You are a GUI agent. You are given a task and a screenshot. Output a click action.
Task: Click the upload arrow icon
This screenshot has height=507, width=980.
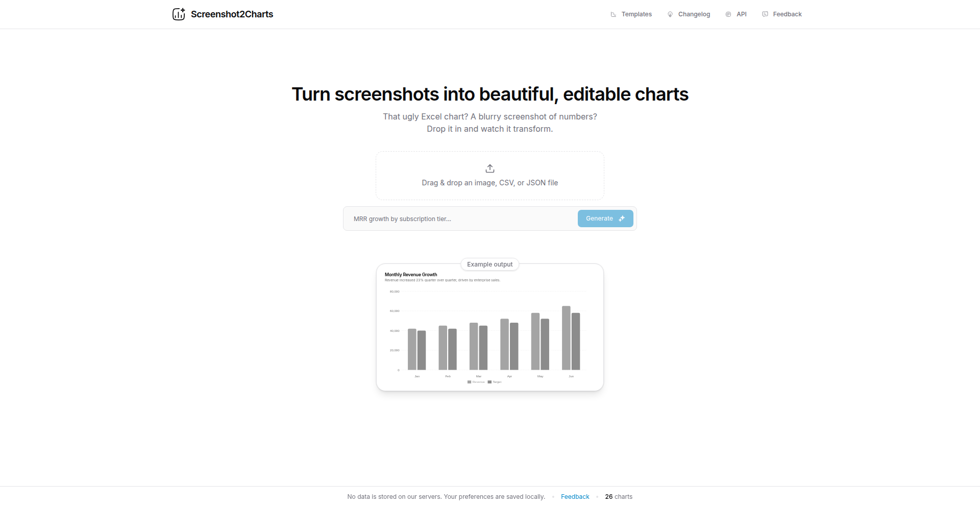coord(490,168)
